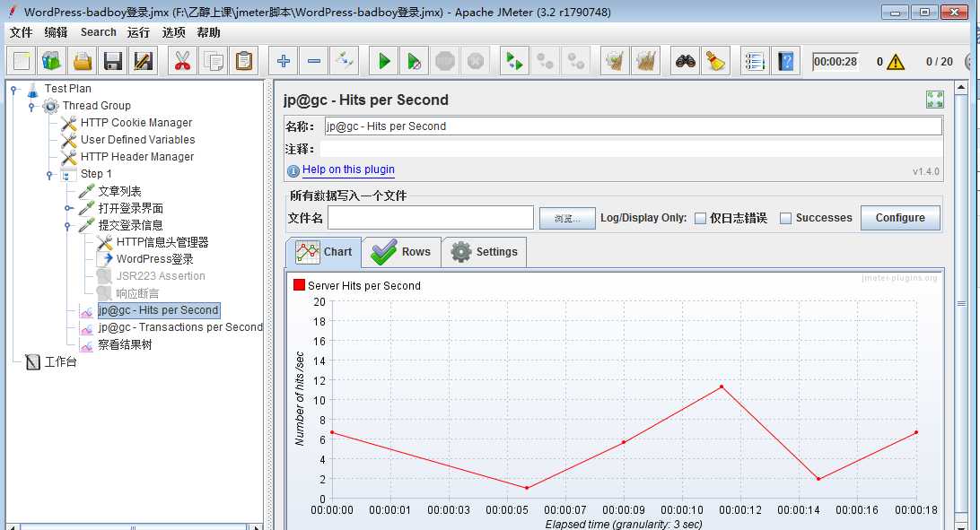Screen dimensions: 980x530
Task: Select the WordPress登录 sampler
Action: (x=154, y=259)
